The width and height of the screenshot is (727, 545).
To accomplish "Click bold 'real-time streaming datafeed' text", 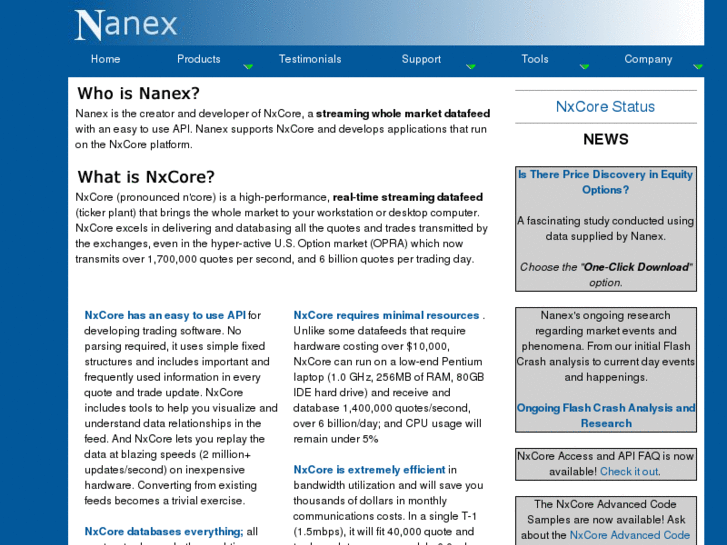I will [x=408, y=197].
